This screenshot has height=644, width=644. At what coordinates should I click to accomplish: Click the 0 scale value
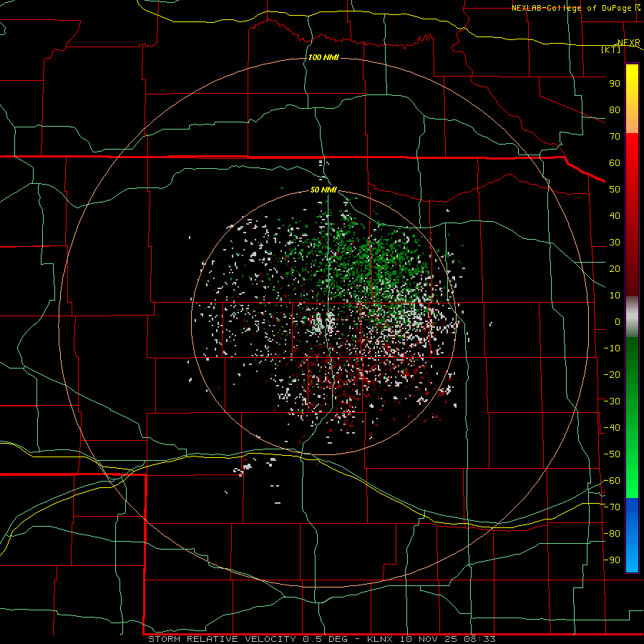pos(618,321)
